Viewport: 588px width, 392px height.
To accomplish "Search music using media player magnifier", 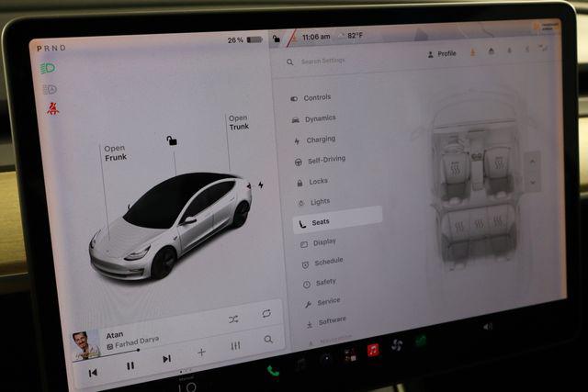I will pyautogui.click(x=268, y=340).
